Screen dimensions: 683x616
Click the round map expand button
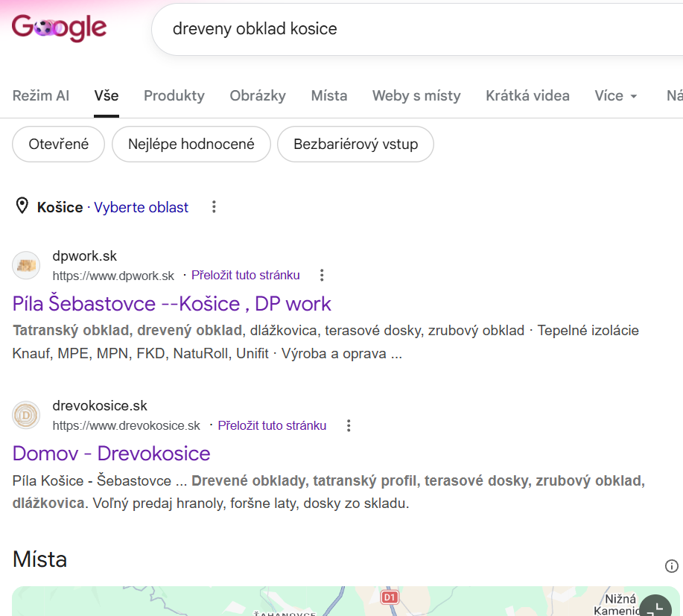tap(655, 606)
